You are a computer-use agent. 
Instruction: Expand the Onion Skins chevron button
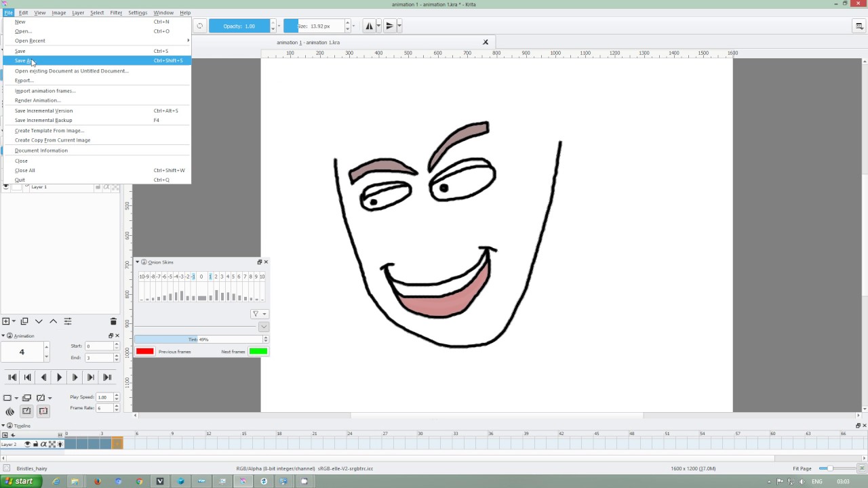(264, 327)
